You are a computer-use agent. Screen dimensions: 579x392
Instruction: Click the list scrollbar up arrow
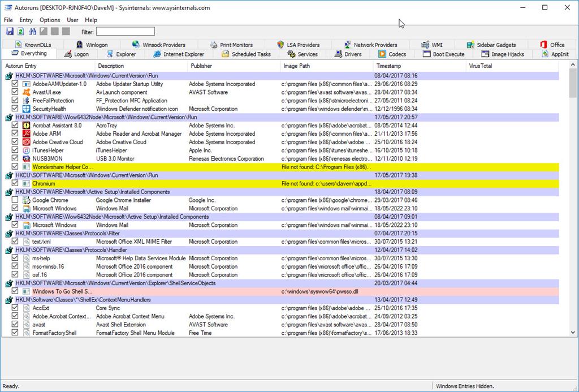click(573, 65)
